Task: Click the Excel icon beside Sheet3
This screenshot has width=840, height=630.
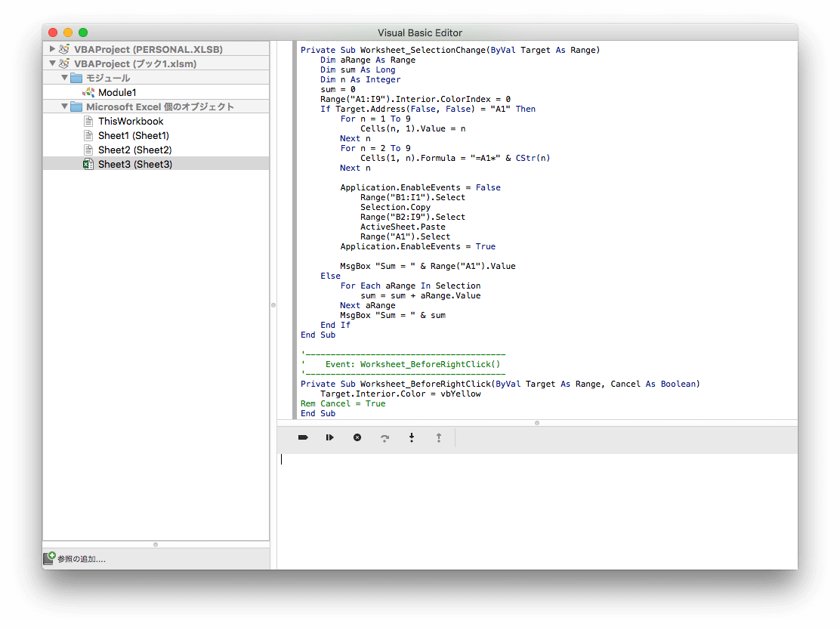Action: [88, 164]
